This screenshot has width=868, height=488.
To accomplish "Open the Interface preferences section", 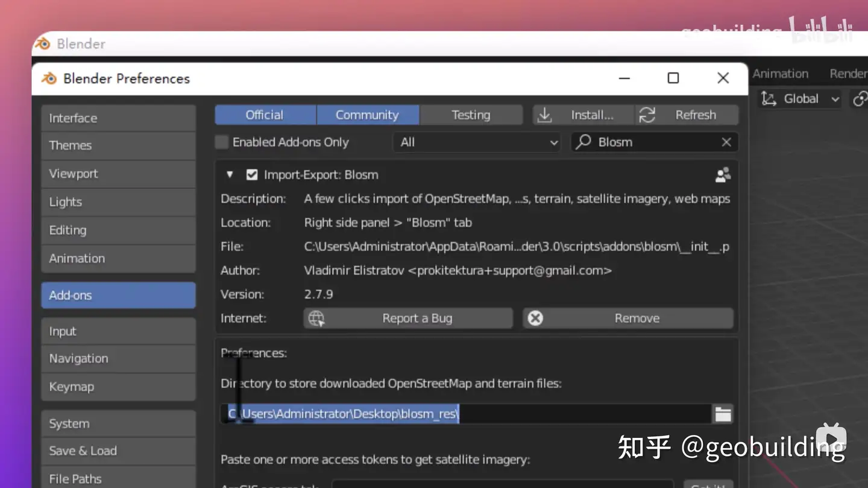I will click(x=118, y=118).
